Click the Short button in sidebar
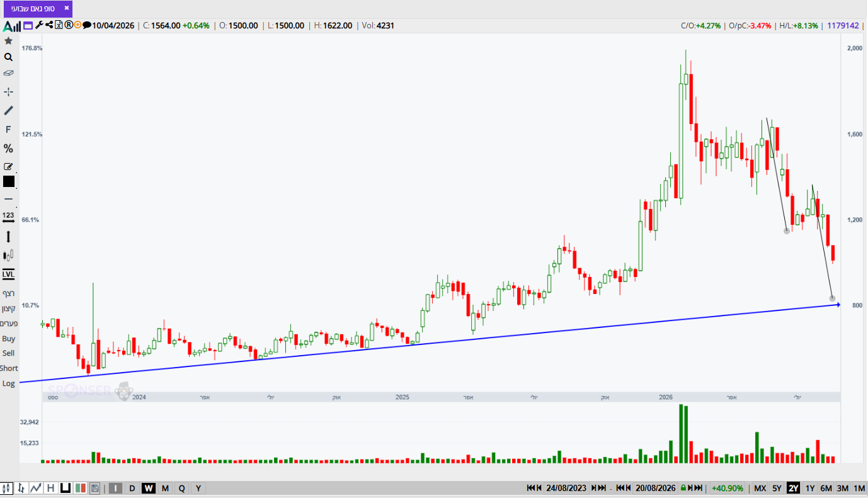Viewport: 868px width, 498px height. [x=9, y=368]
